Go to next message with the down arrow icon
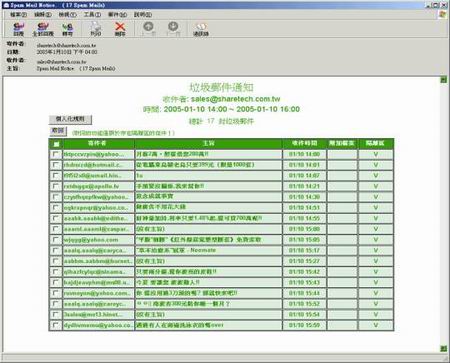 173,29
